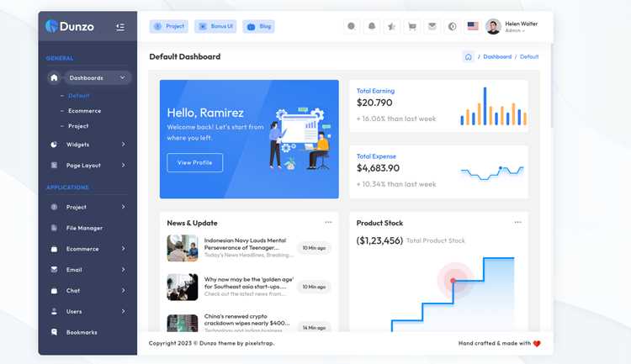The width and height of the screenshot is (631, 364).
Task: Collapse the Dashboards menu chevron
Action: pyautogui.click(x=122, y=77)
